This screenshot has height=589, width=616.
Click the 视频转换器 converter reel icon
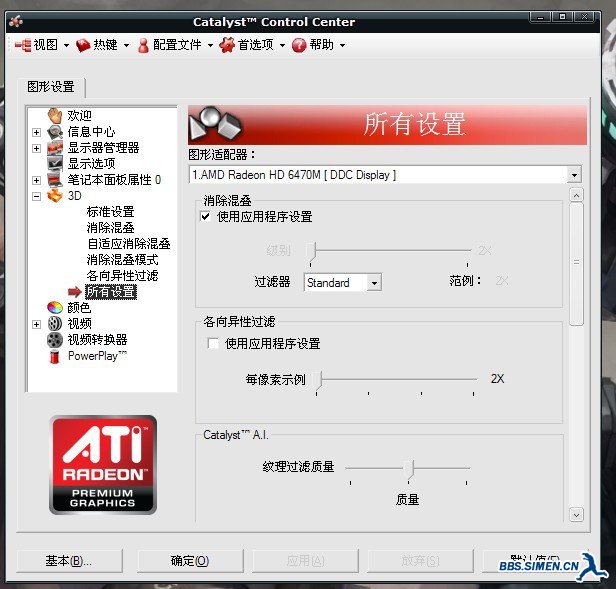click(55, 339)
